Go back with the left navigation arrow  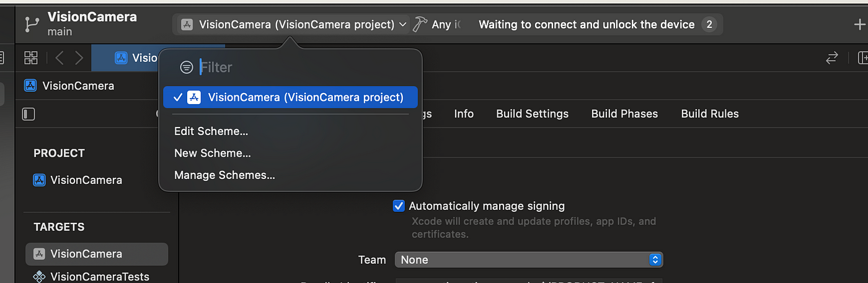tap(60, 58)
